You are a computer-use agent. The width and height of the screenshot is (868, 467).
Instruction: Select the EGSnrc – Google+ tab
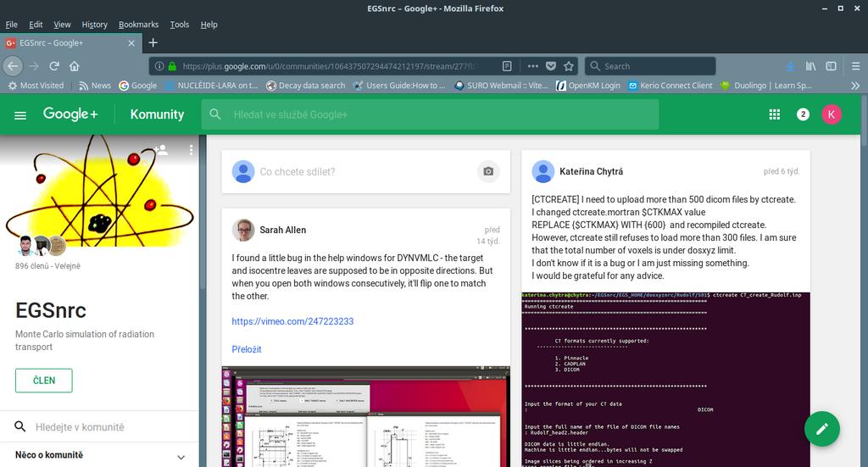click(x=71, y=42)
